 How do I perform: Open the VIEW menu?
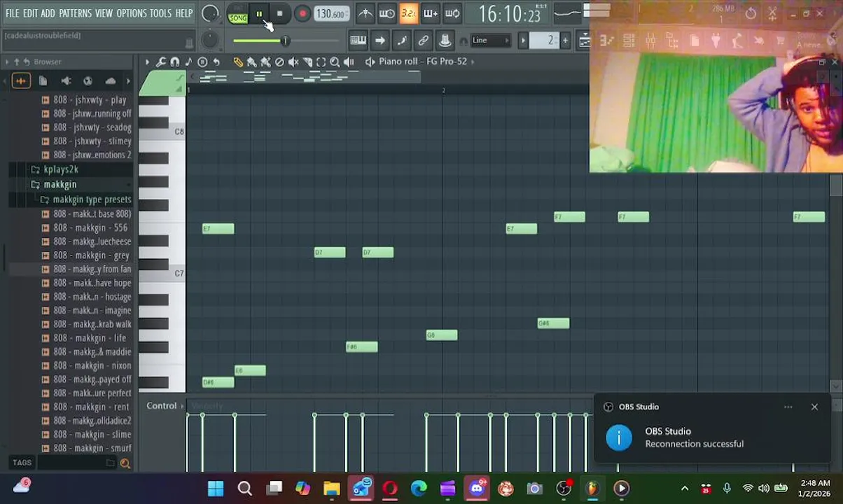pos(104,13)
